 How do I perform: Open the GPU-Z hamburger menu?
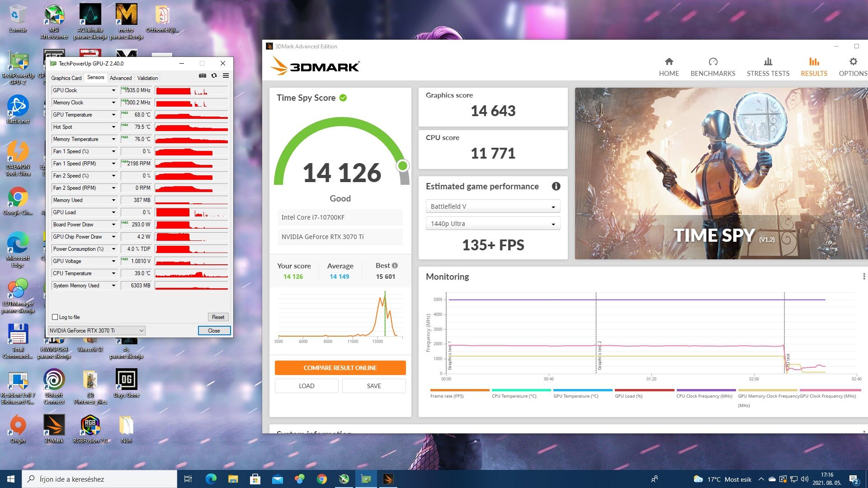point(226,76)
